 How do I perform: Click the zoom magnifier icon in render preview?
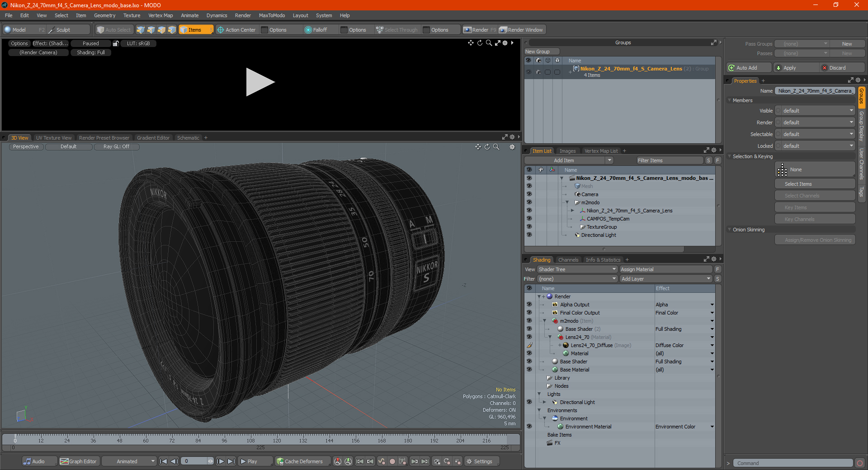click(489, 43)
